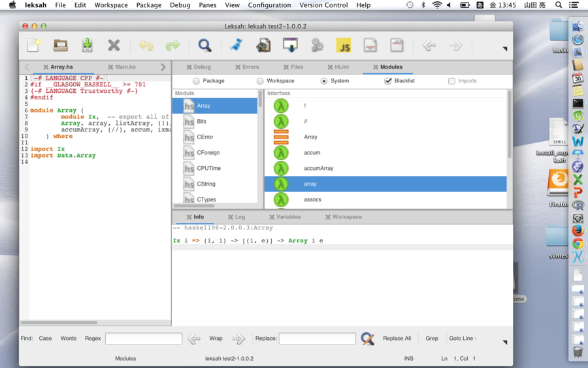Expand the main toolbar overflow arrow
Screen dimensions: 588x368
click(505, 48)
